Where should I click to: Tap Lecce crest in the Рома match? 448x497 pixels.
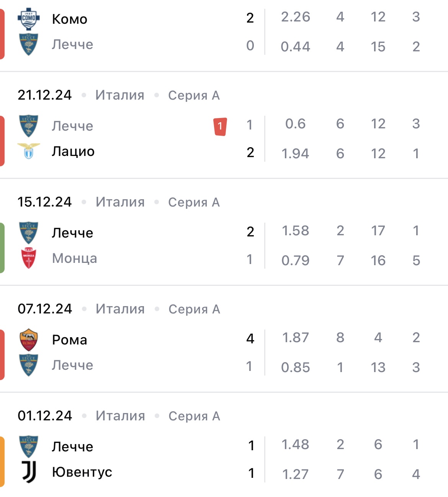[x=29, y=365]
